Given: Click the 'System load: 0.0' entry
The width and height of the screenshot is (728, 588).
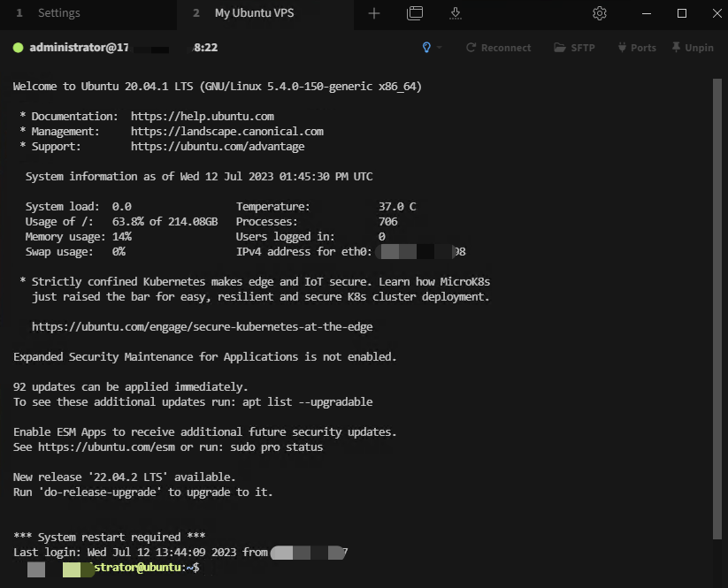Looking at the screenshot, I should (x=79, y=207).
